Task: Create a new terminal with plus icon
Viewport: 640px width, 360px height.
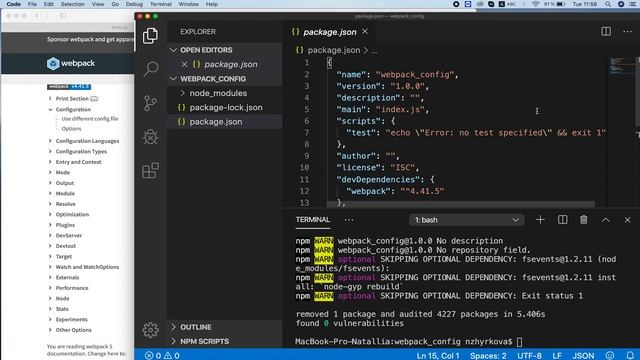Action: (x=540, y=220)
